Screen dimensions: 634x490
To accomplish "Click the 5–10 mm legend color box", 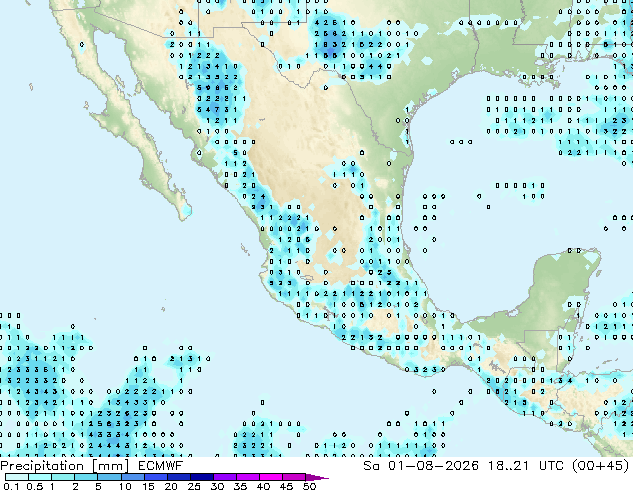I will click(109, 477).
